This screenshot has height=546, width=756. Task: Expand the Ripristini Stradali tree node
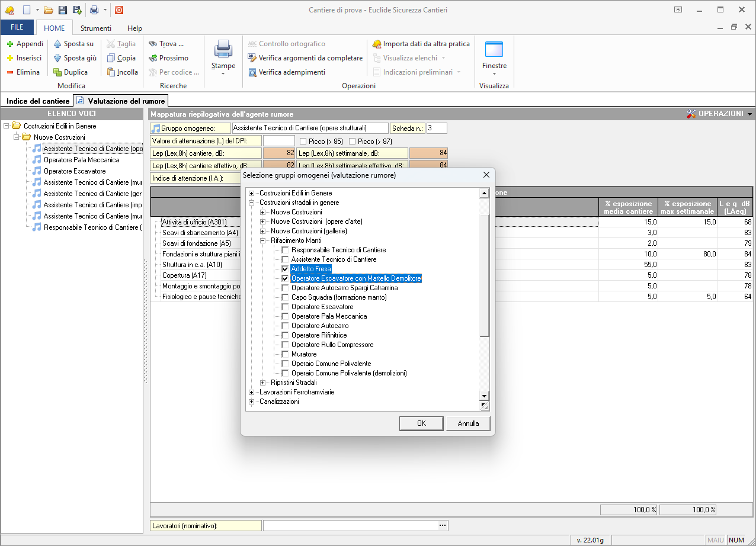(x=264, y=383)
